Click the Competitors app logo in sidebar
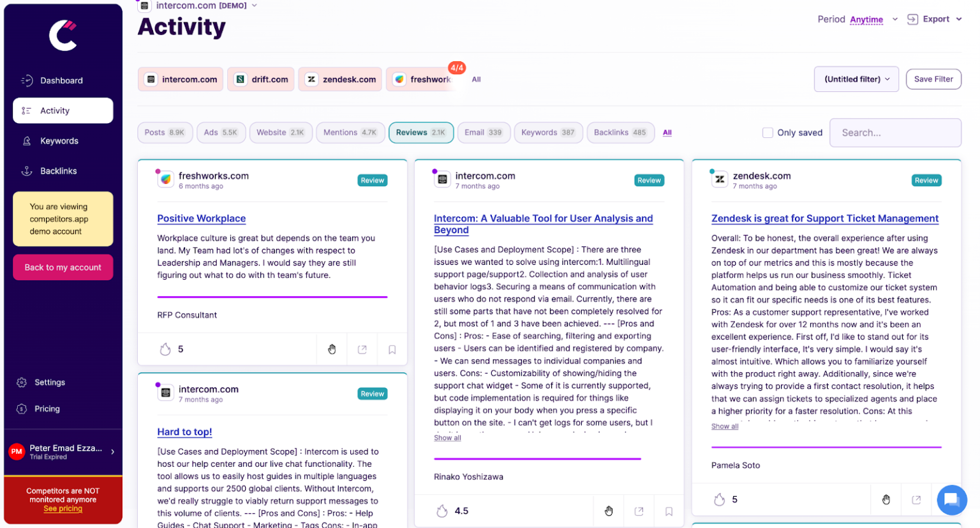Viewport: 980px width, 528px height. [63, 35]
